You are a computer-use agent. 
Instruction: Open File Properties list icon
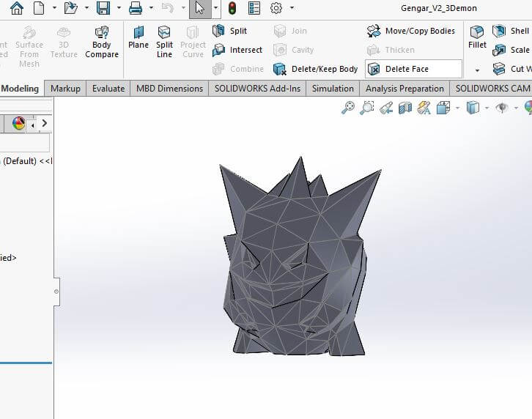click(x=254, y=8)
